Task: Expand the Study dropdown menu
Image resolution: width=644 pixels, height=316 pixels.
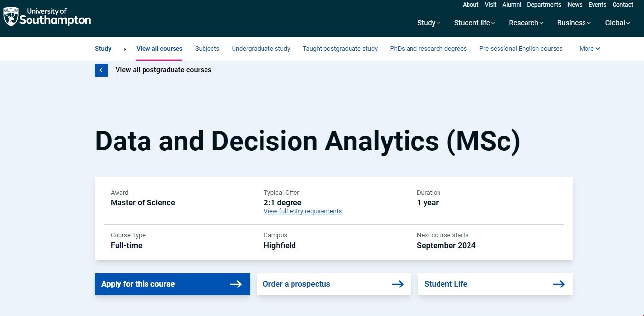Action: 429,23
